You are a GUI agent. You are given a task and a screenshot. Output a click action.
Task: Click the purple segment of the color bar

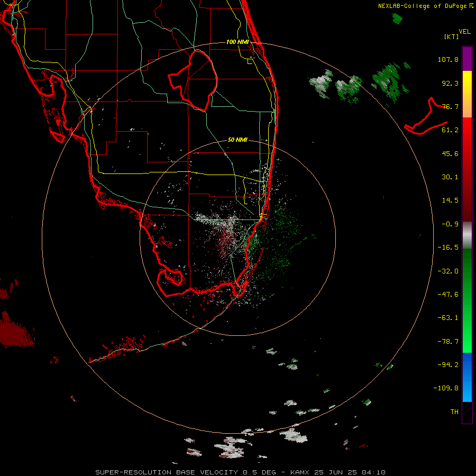click(x=467, y=59)
